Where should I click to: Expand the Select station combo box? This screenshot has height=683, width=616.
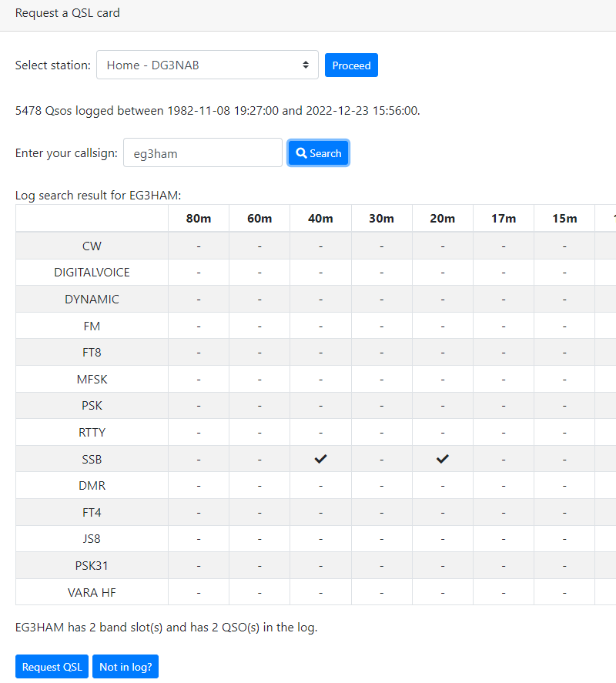pos(206,65)
